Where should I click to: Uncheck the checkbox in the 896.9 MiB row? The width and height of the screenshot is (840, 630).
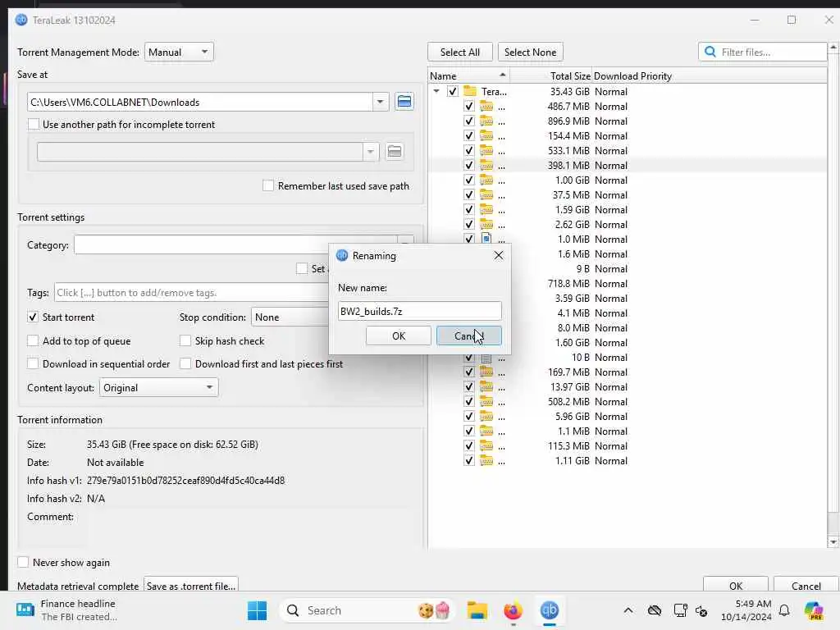coord(468,121)
